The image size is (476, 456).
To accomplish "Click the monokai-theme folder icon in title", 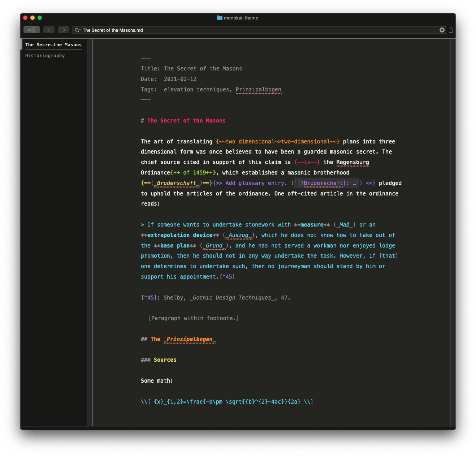I will click(x=219, y=18).
